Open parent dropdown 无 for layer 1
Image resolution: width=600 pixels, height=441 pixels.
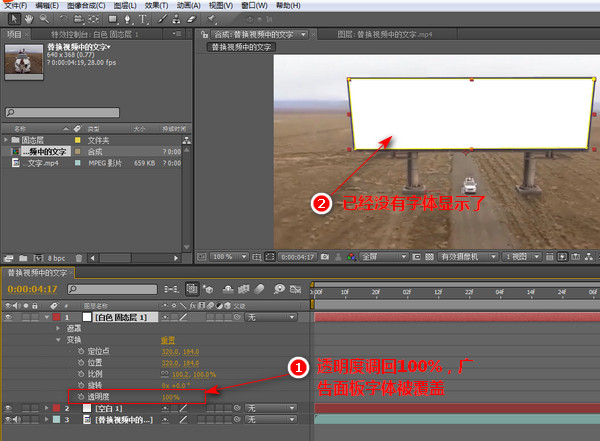[x=271, y=317]
